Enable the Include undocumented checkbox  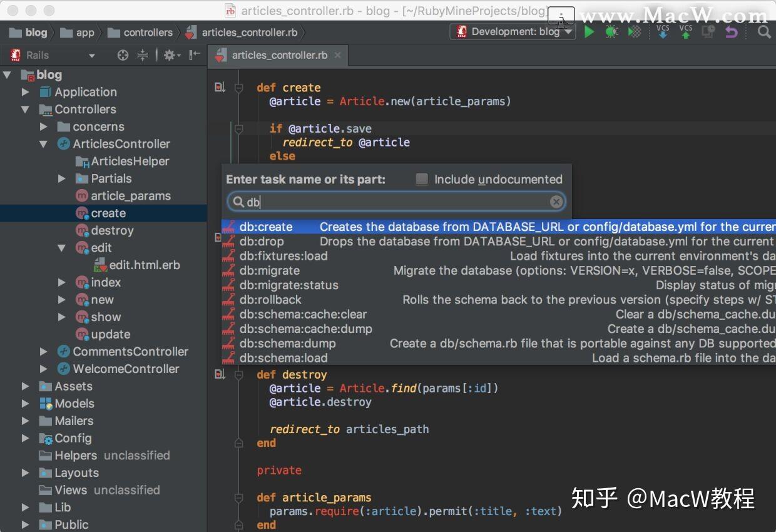coord(422,180)
